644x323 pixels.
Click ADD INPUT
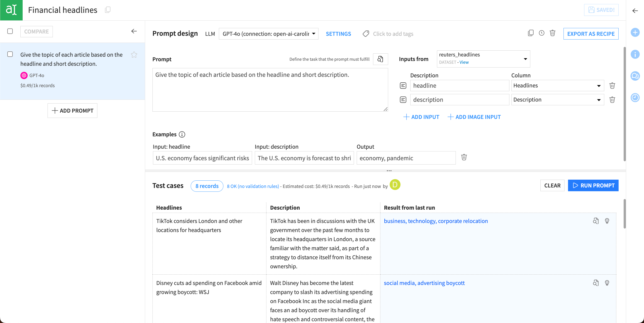[421, 117]
